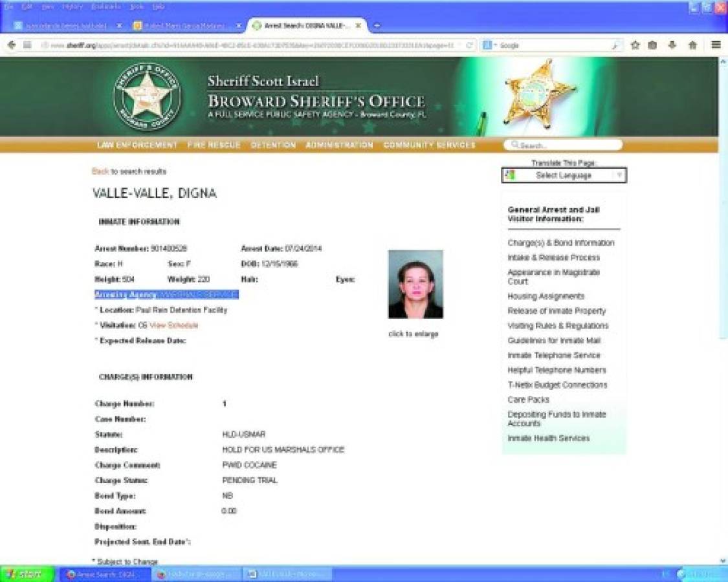Screen dimensions: 728x582
Task: Open the search engine selector dropdown
Action: 489,46
